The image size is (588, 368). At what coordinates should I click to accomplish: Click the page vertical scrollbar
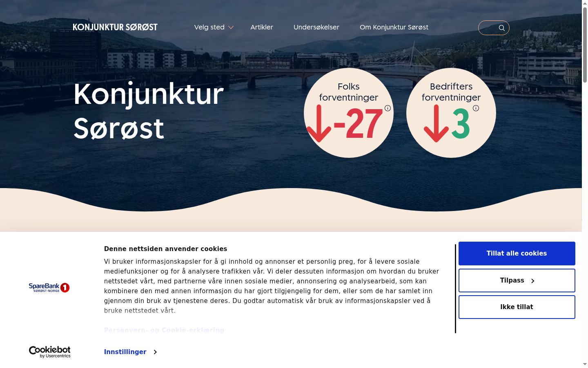[585, 45]
